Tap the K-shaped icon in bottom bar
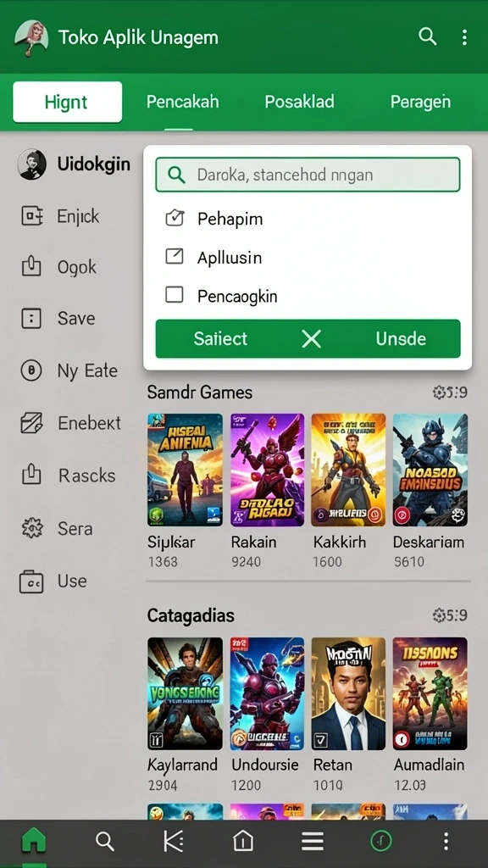 (x=173, y=842)
